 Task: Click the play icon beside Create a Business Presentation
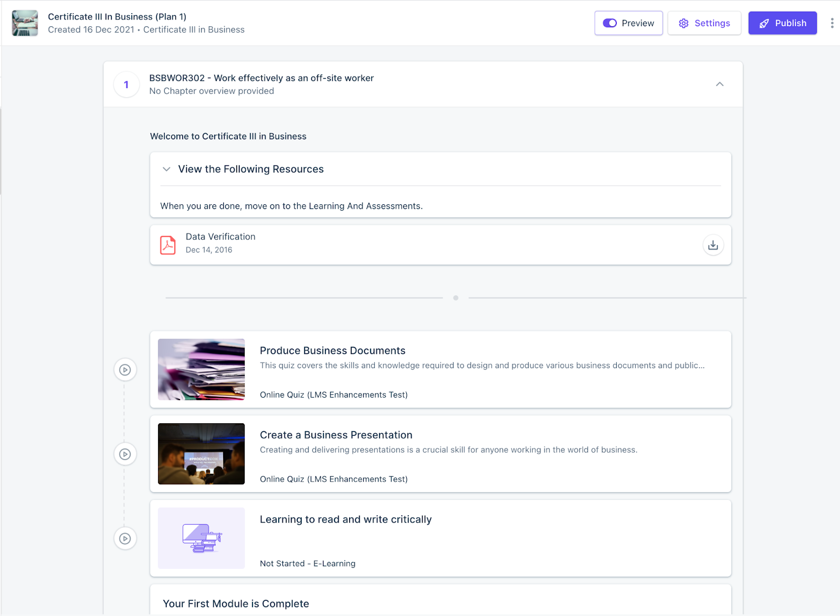point(125,454)
